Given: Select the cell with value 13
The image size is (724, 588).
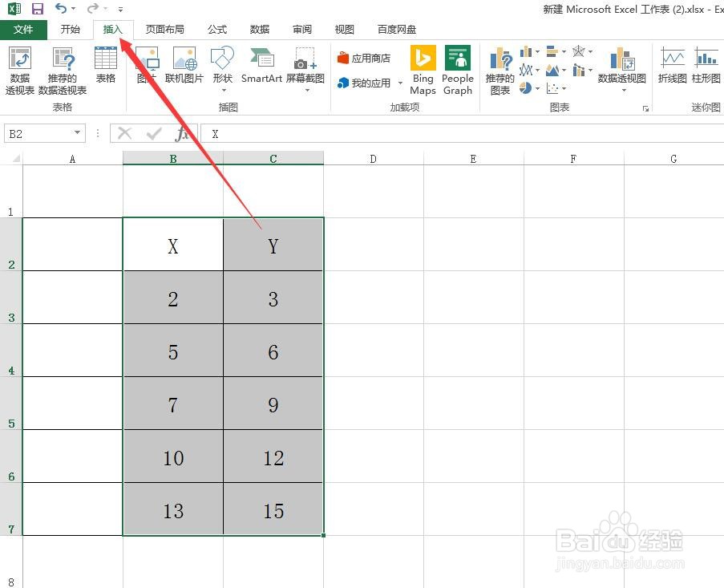Looking at the screenshot, I should pos(173,509).
